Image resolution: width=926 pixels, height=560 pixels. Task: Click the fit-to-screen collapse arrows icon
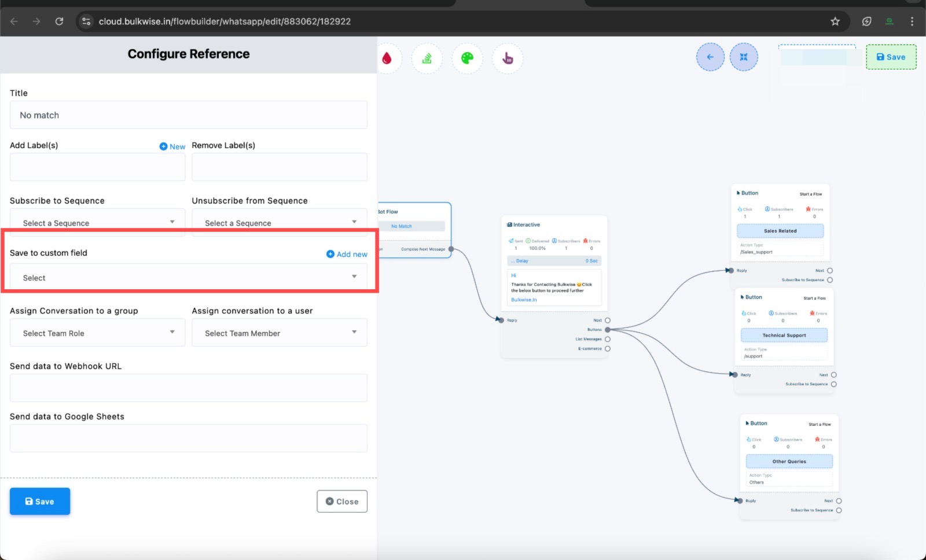744,57
